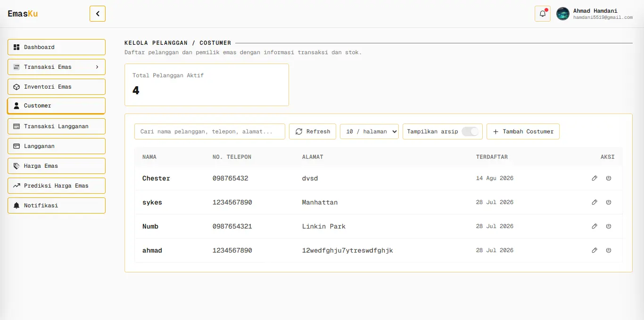Image resolution: width=644 pixels, height=320 pixels.
Task: Go to Dashboard in the sidebar
Action: 57,47
